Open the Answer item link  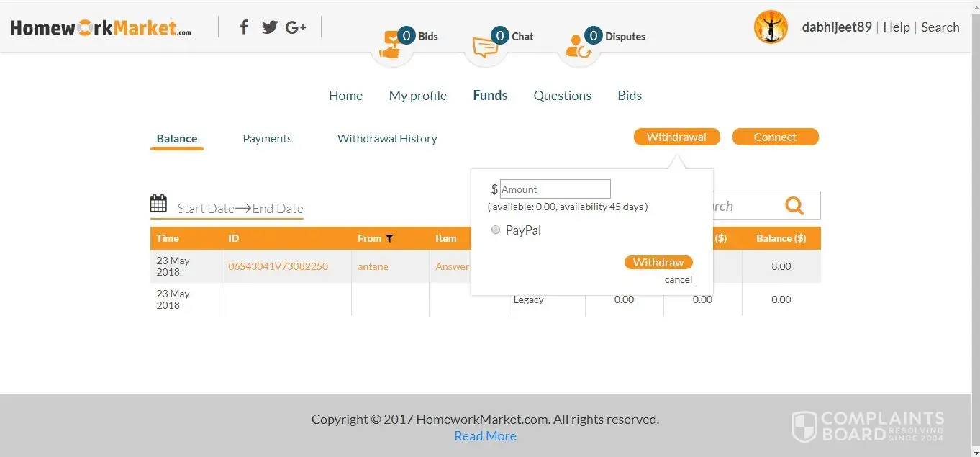pos(453,266)
